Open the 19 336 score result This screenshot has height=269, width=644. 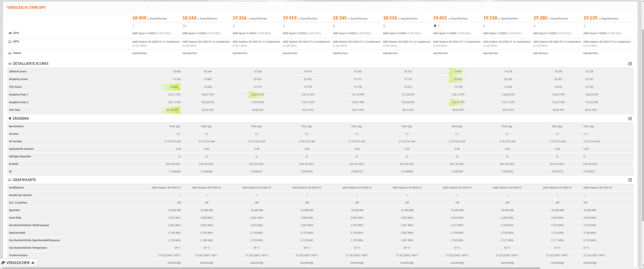pos(239,18)
